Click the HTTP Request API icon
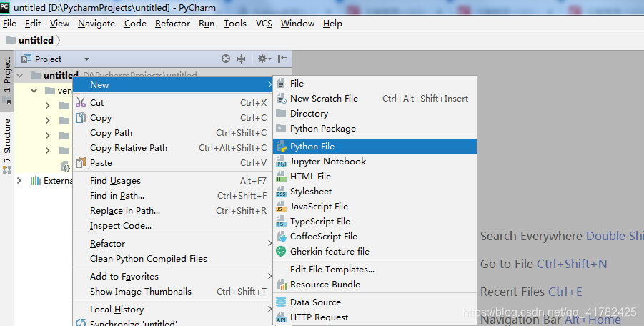The image size is (644, 326). 281,317
